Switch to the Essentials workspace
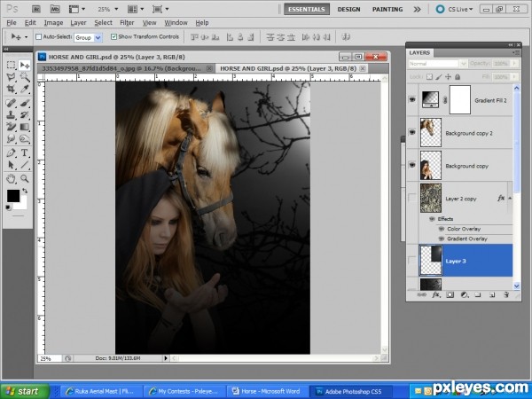 tap(307, 9)
